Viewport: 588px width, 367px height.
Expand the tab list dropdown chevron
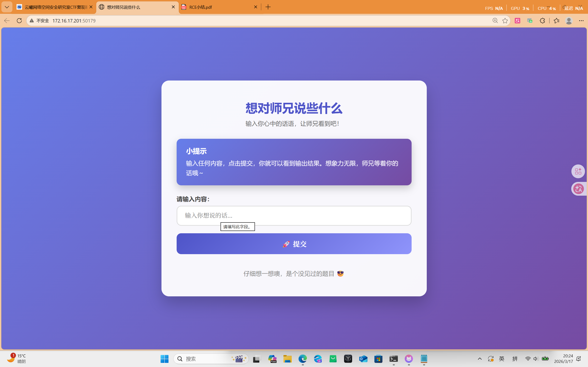[7, 7]
